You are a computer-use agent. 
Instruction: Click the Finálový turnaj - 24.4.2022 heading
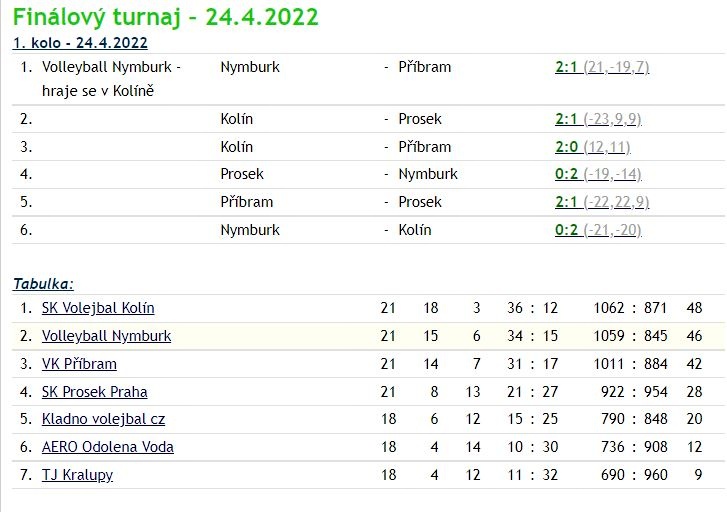(x=165, y=17)
